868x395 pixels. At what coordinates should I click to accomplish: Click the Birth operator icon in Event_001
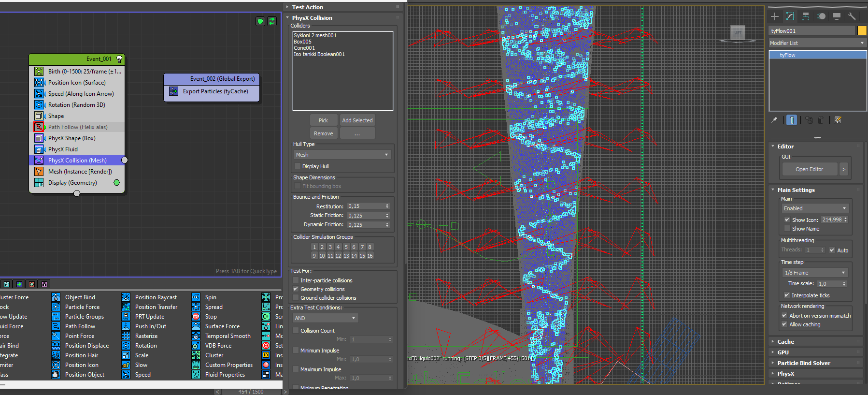pos(39,71)
